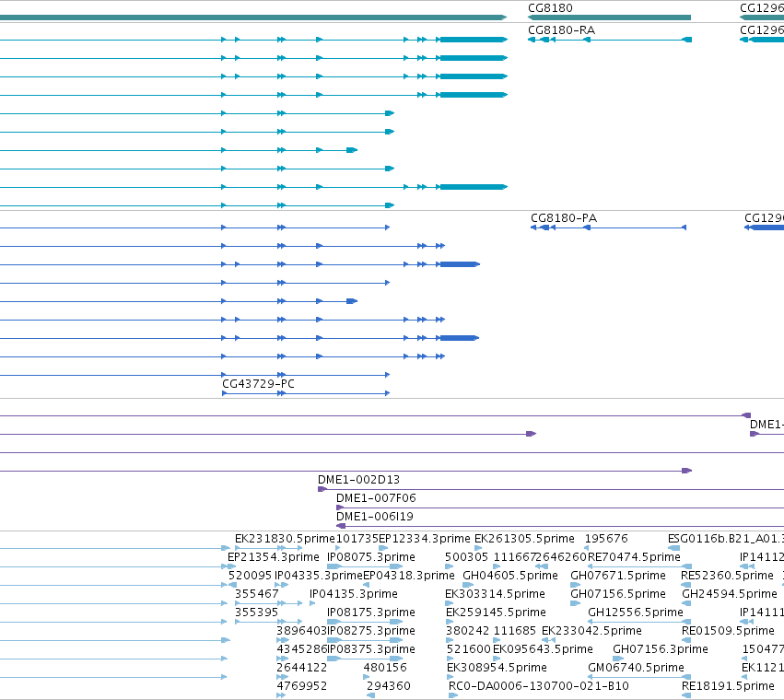Click the GH12556.5prime label
784x700 pixels.
pos(636,612)
